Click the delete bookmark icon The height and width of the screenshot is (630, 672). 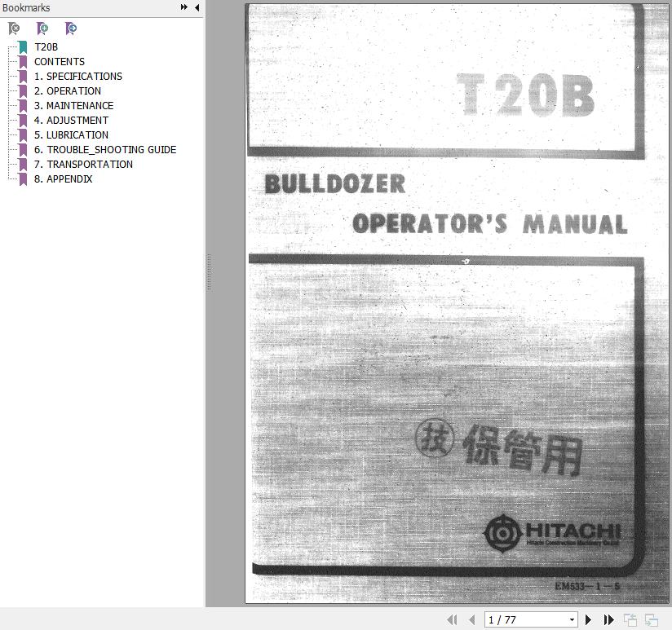(x=14, y=29)
